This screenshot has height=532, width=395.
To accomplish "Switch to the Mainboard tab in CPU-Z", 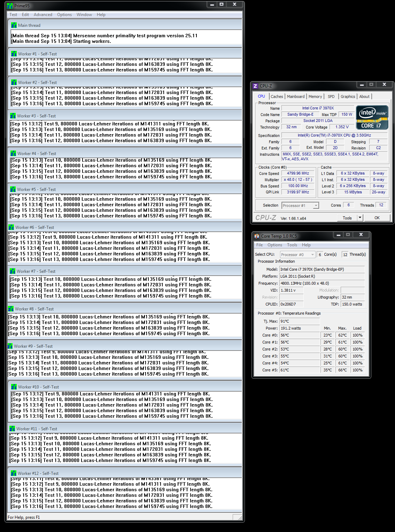I will 296,97.
